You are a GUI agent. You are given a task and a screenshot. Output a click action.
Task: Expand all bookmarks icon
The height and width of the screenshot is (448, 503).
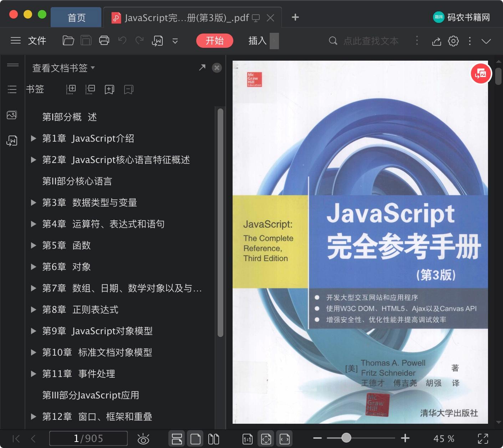[71, 89]
